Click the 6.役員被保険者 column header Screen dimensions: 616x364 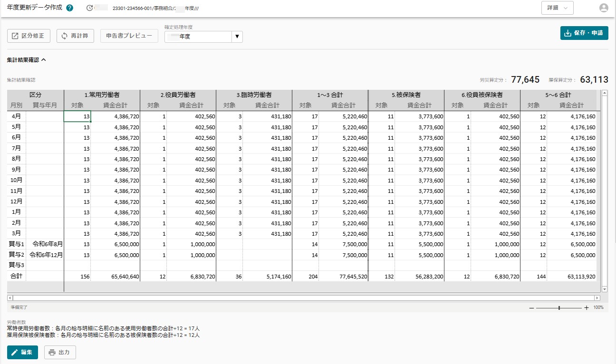pyautogui.click(x=482, y=95)
